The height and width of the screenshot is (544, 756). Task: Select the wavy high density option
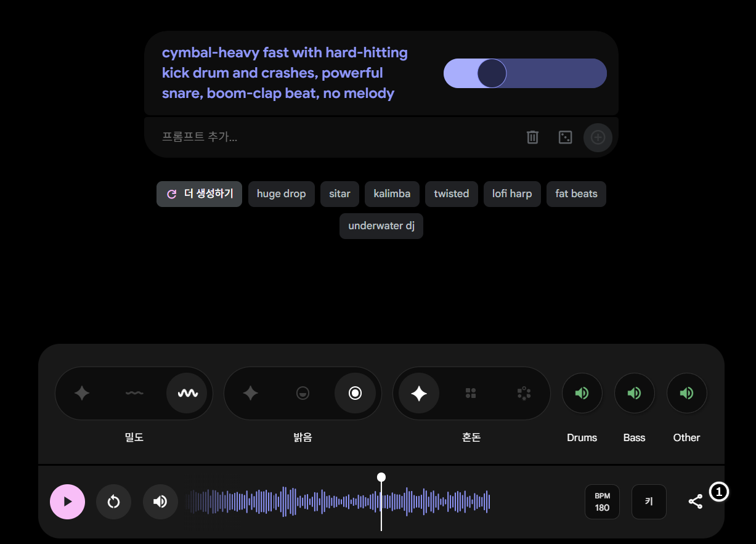pyautogui.click(x=187, y=393)
